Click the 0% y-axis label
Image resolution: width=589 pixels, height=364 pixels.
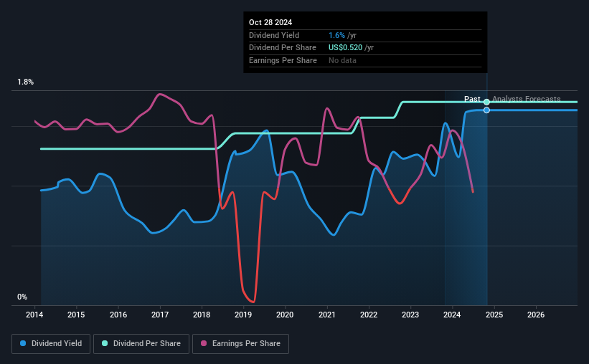[22, 297]
